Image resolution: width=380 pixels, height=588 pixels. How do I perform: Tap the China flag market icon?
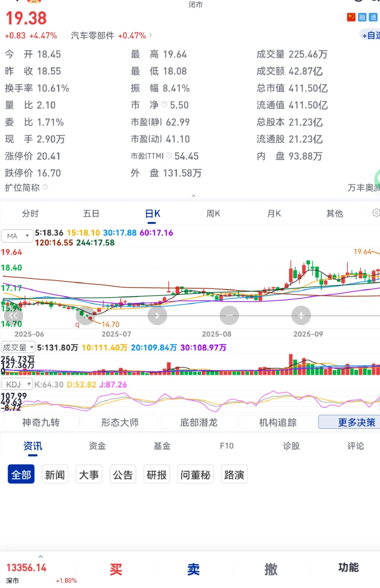(x=351, y=17)
